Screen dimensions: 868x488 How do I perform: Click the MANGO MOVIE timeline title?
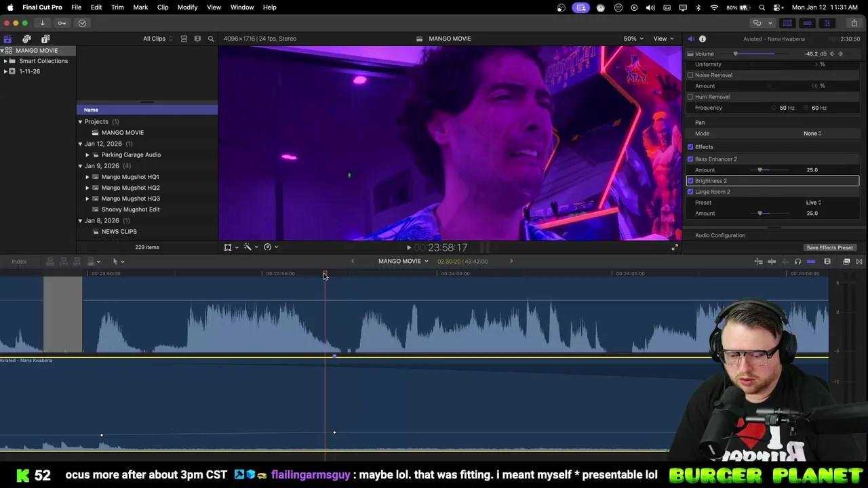click(399, 262)
